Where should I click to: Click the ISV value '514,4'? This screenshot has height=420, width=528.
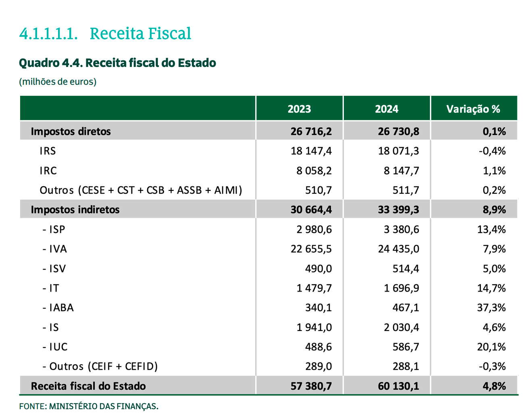pyautogui.click(x=406, y=269)
